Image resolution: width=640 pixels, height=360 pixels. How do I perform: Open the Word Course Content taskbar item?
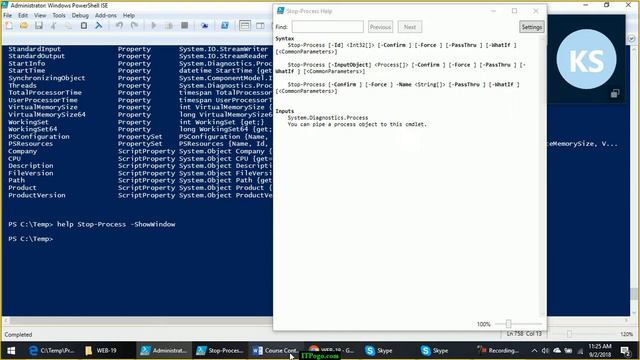click(x=275, y=351)
